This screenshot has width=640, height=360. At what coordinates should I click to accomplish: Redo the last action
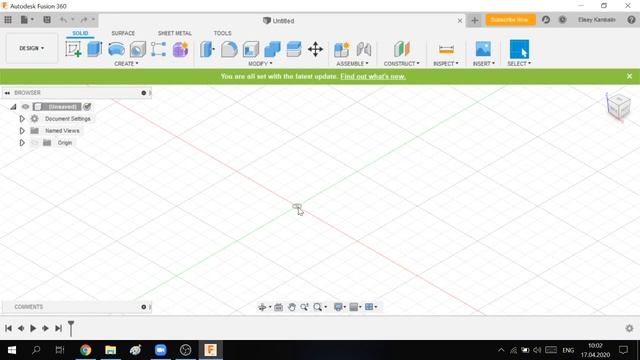tap(84, 20)
